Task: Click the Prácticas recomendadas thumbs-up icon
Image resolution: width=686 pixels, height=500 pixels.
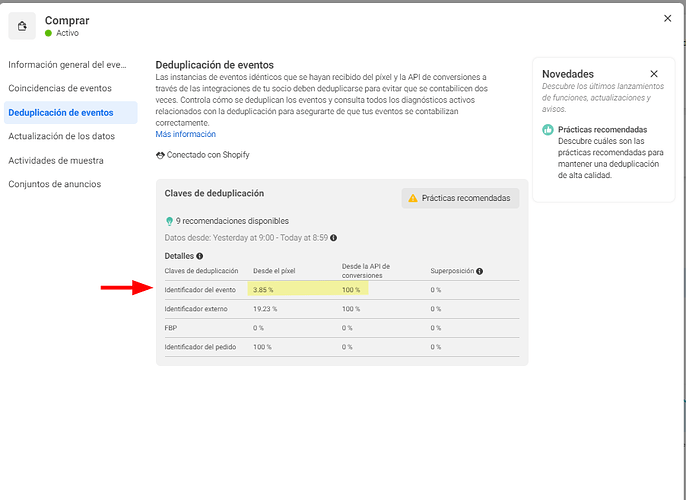Action: click(548, 129)
